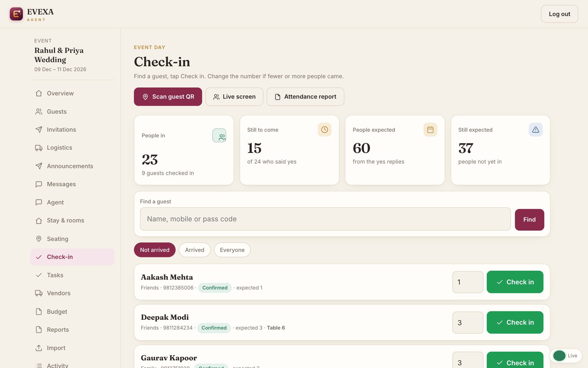Click the Reports file icon
The height and width of the screenshot is (368, 588).
39,330
